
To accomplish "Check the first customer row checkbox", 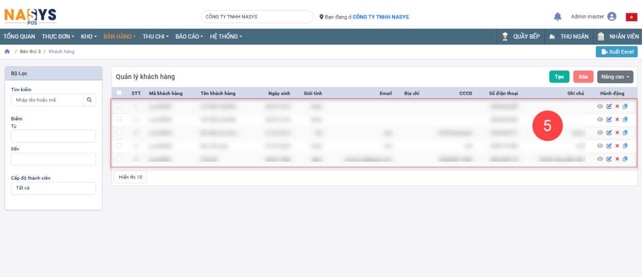I will point(119,106).
